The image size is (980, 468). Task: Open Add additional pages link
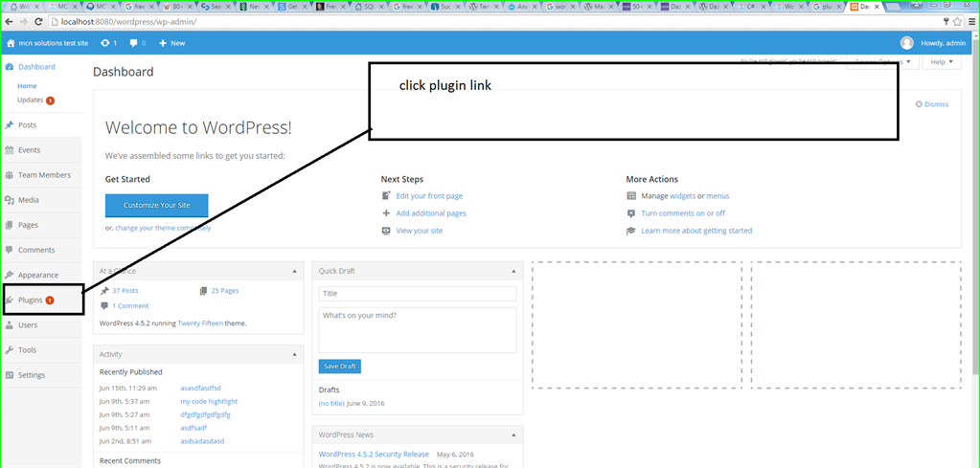coord(431,213)
